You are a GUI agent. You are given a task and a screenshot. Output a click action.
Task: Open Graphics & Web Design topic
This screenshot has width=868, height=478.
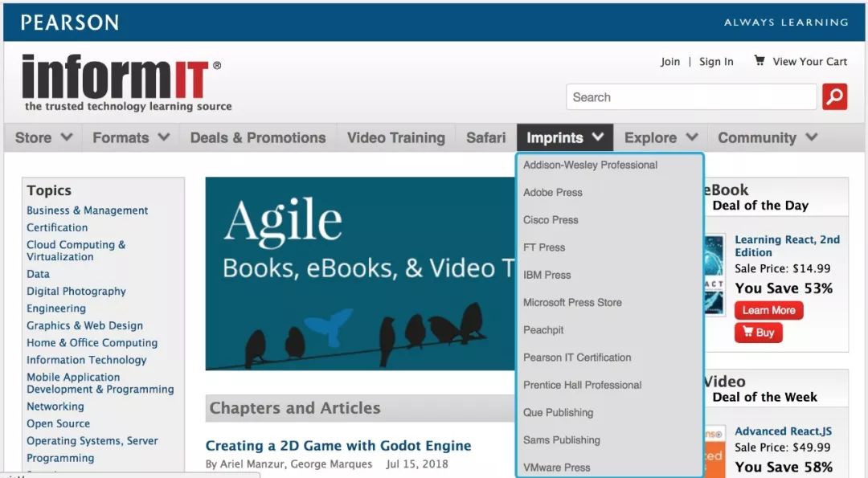(x=84, y=325)
